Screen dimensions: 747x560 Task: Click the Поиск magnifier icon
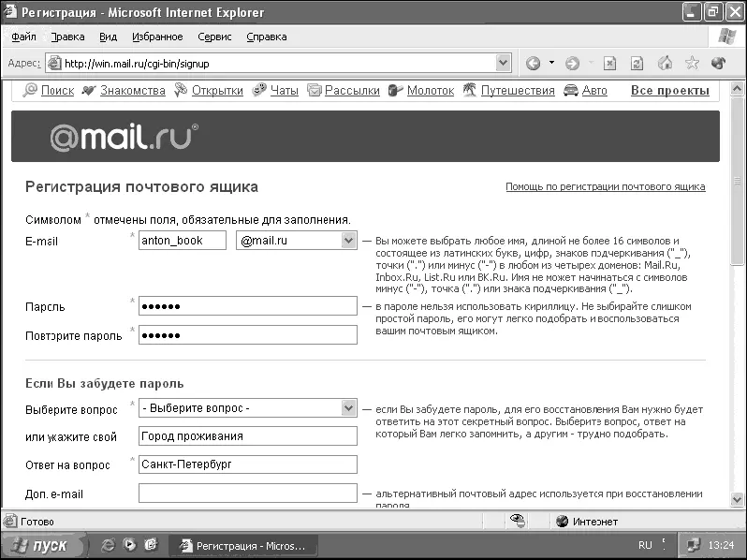(30, 90)
